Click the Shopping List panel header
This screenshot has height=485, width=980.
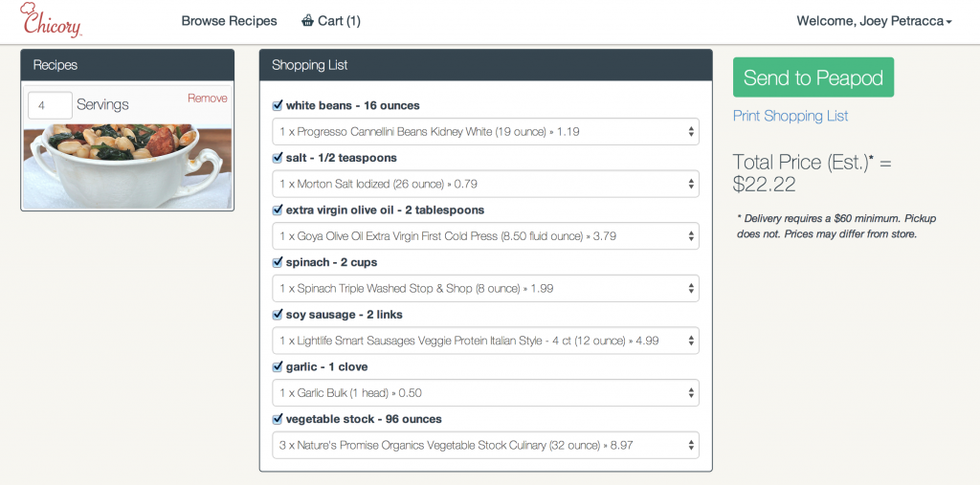click(485, 65)
